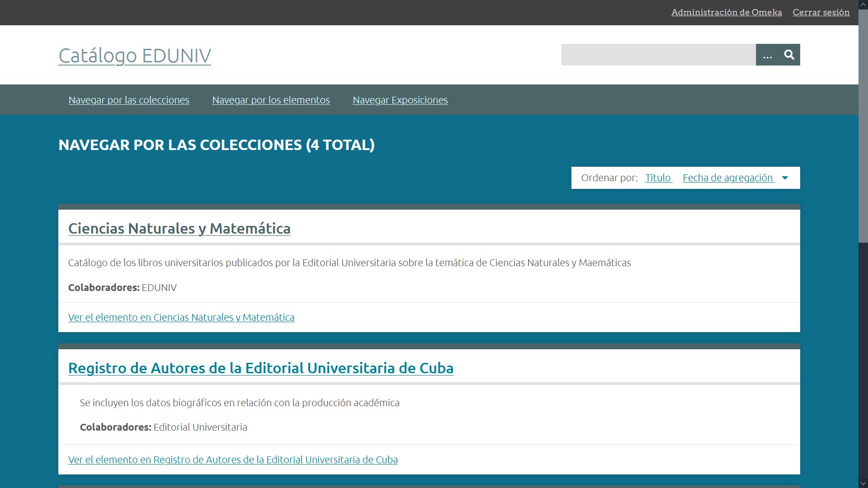868x488 pixels.
Task: Click the Catálogo EDUNIV site title
Action: point(135,56)
